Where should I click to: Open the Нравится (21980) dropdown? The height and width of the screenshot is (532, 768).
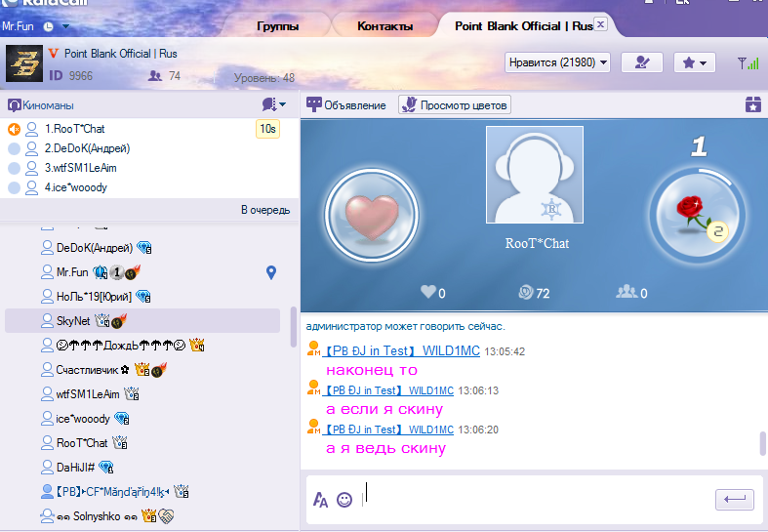click(x=557, y=62)
